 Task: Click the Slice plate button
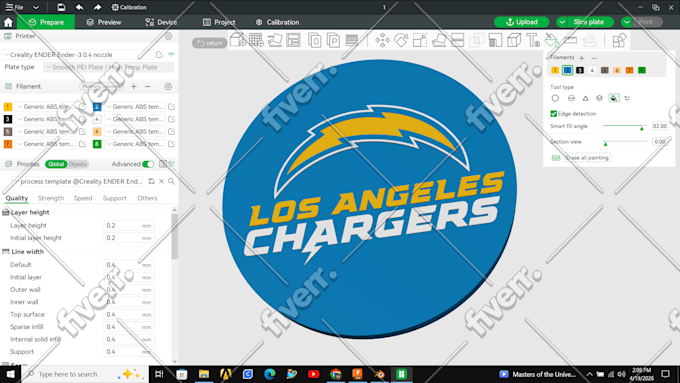(x=590, y=22)
